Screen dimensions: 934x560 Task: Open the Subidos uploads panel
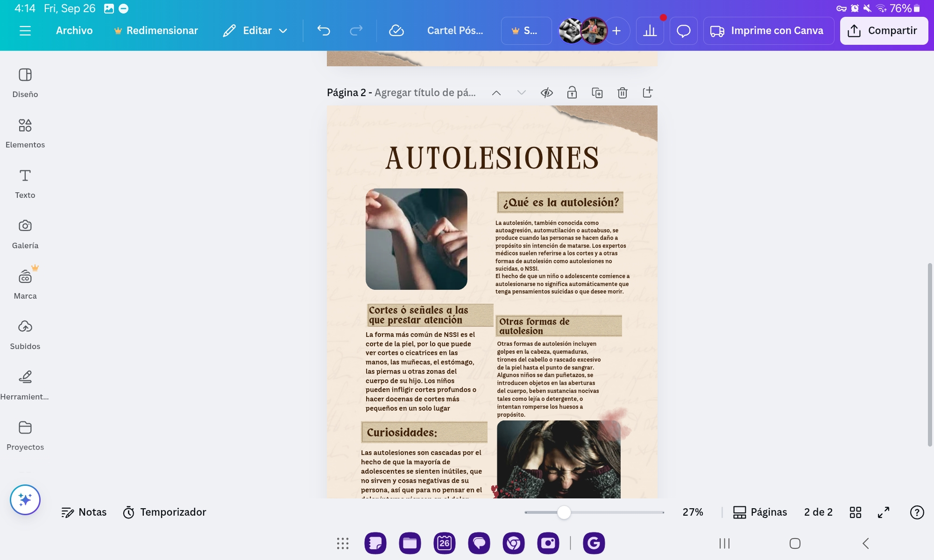tap(25, 334)
